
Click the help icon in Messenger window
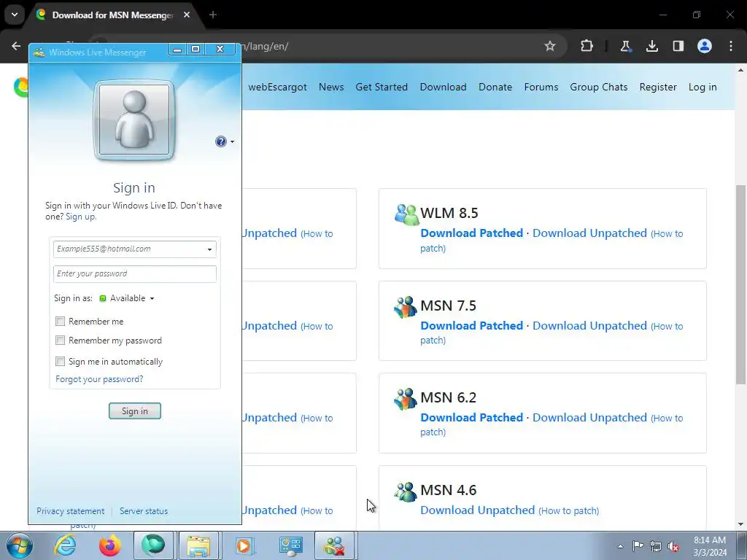coord(220,141)
